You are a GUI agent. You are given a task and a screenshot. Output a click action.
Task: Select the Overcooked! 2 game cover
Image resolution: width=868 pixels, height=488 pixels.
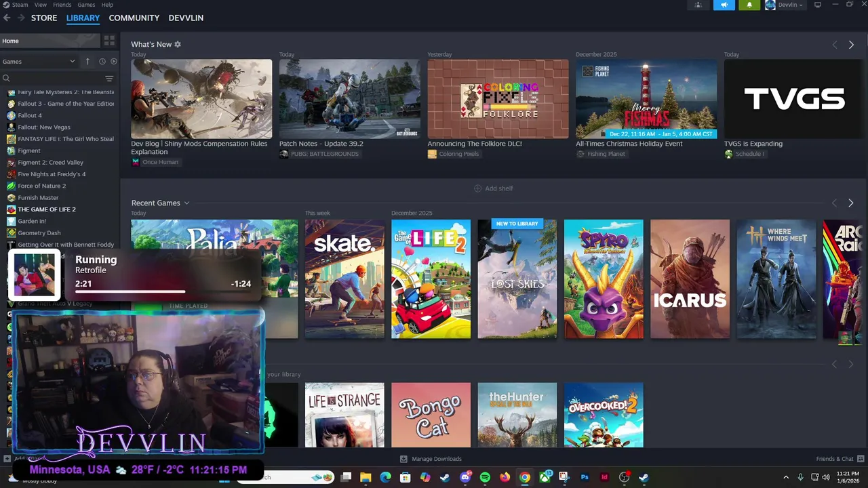pyautogui.click(x=604, y=415)
